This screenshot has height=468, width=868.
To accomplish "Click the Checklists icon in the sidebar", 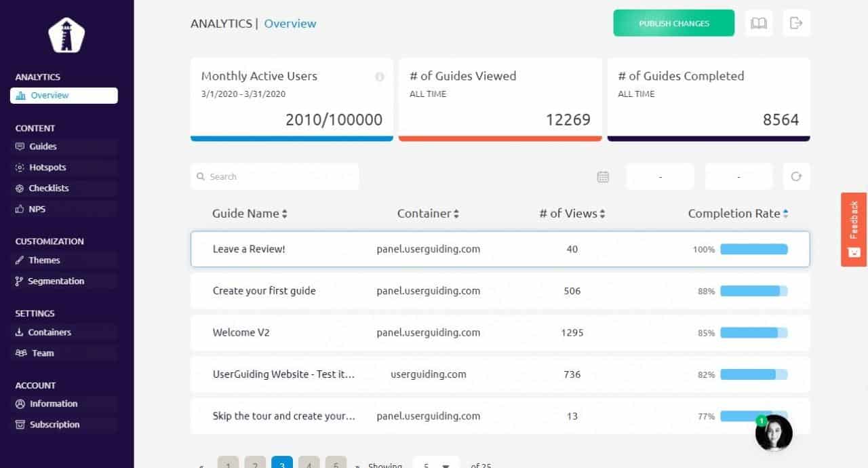I will click(x=20, y=189).
